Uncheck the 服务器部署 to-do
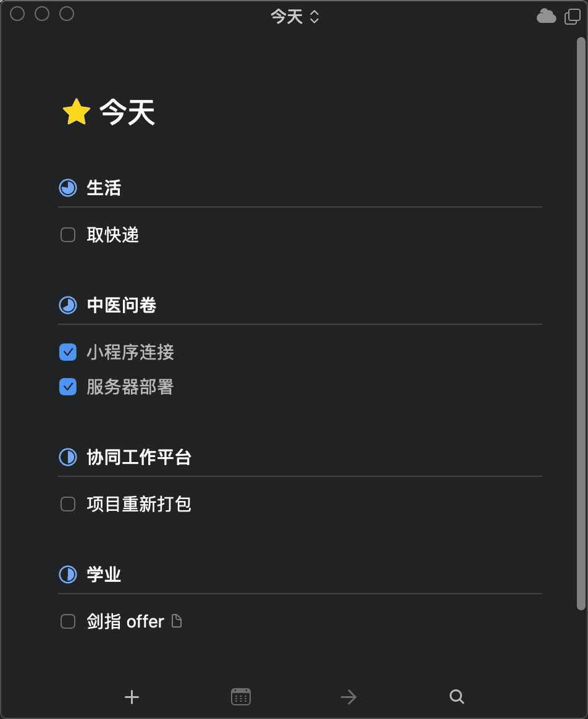This screenshot has width=588, height=719. tap(68, 387)
